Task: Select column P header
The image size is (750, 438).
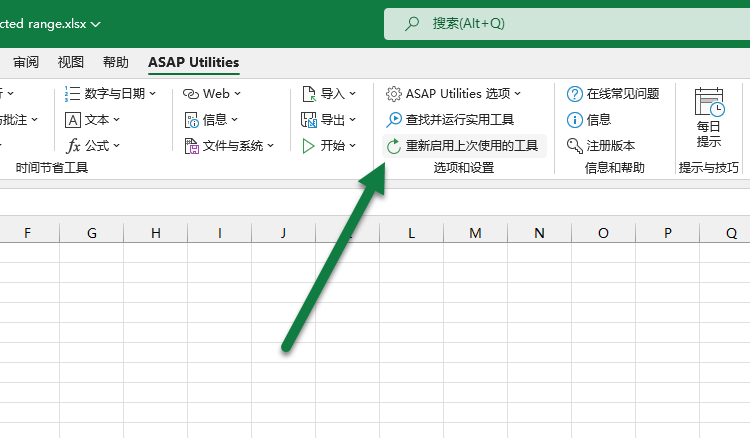Action: [668, 233]
